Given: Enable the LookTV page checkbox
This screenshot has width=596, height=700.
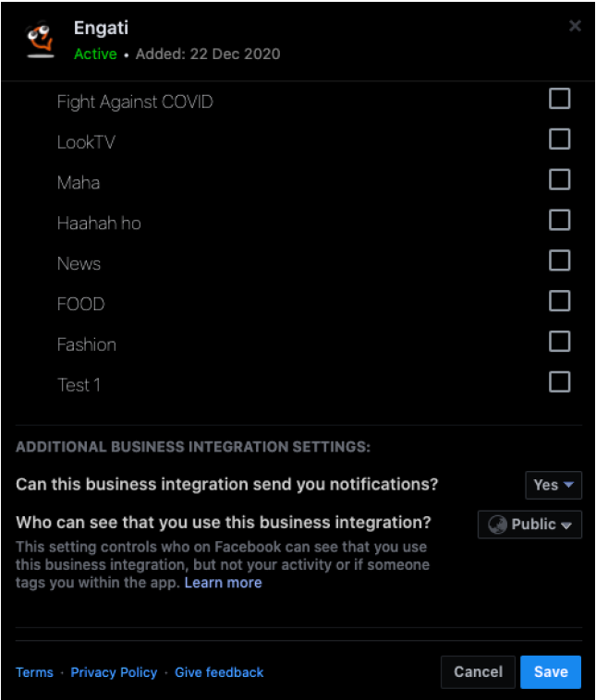Looking at the screenshot, I should point(559,139).
